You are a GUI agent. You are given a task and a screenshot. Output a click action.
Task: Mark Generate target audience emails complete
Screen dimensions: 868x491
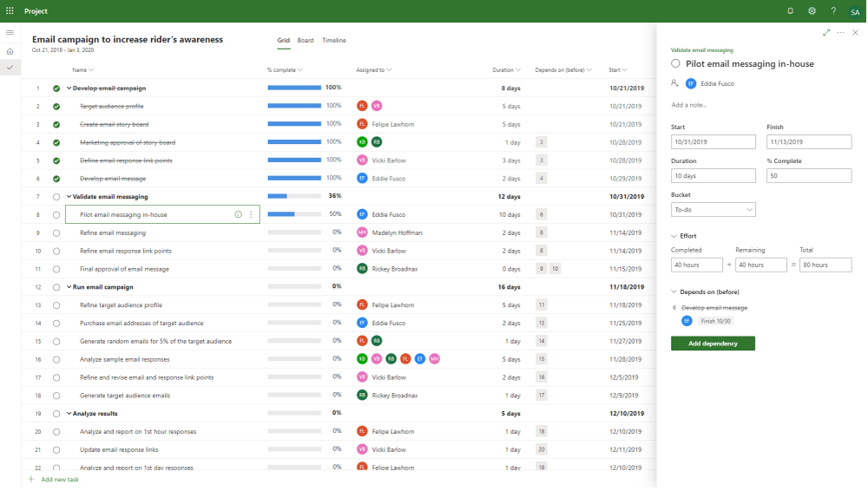pyautogui.click(x=56, y=396)
